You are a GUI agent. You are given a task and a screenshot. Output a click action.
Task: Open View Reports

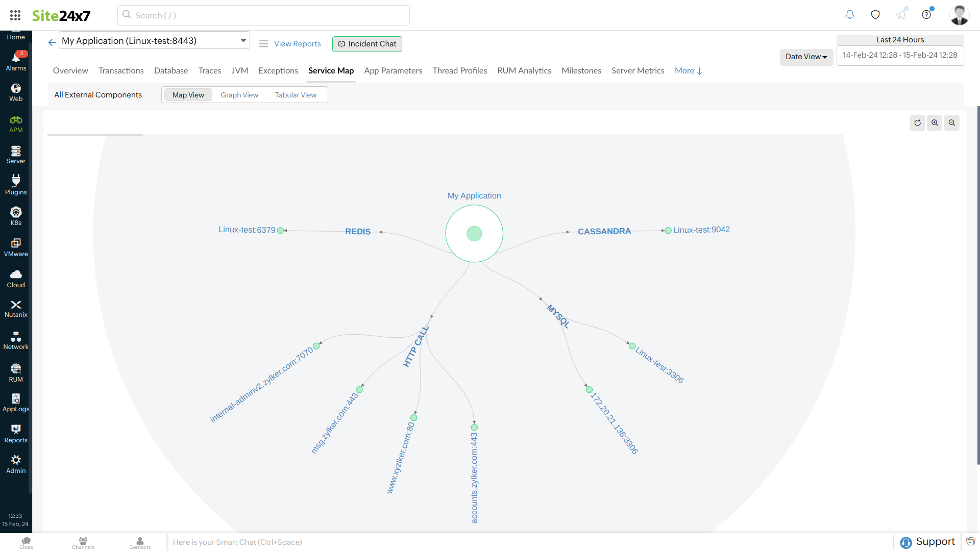coord(298,44)
